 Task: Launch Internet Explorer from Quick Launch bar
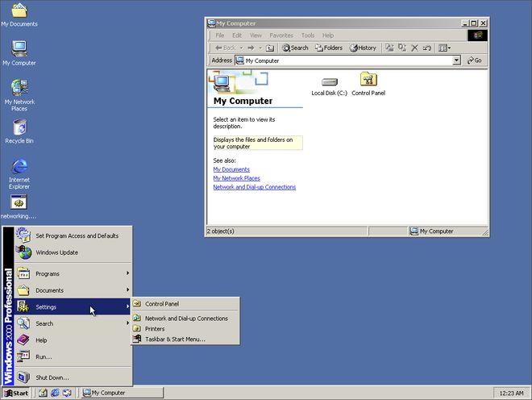click(54, 393)
